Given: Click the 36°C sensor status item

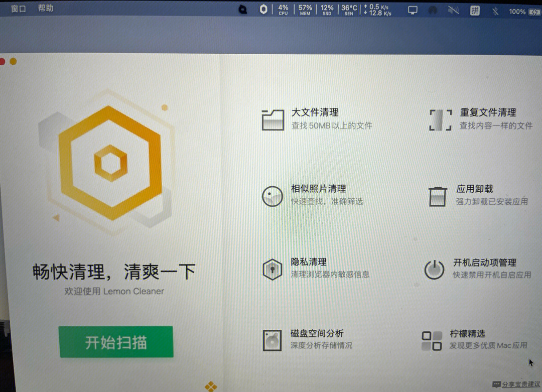Looking at the screenshot, I should pyautogui.click(x=349, y=10).
